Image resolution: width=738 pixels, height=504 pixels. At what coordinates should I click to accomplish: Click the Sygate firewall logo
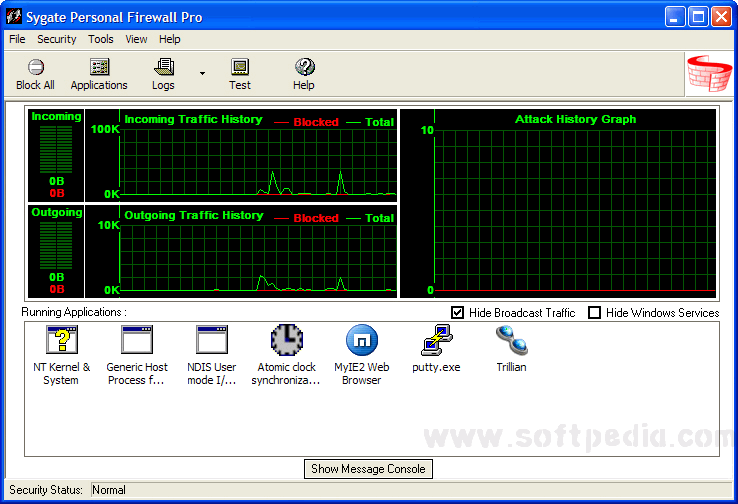[x=709, y=73]
